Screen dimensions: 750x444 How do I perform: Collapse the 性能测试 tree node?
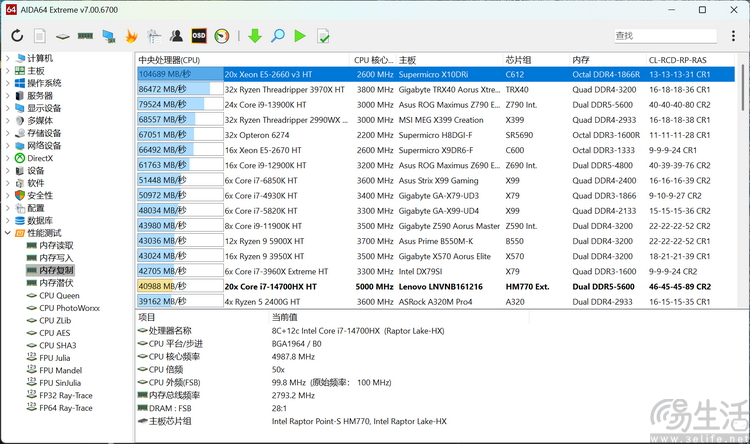(x=8, y=233)
